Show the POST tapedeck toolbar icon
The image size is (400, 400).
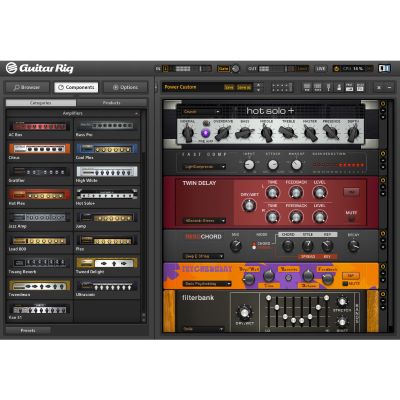360,87
